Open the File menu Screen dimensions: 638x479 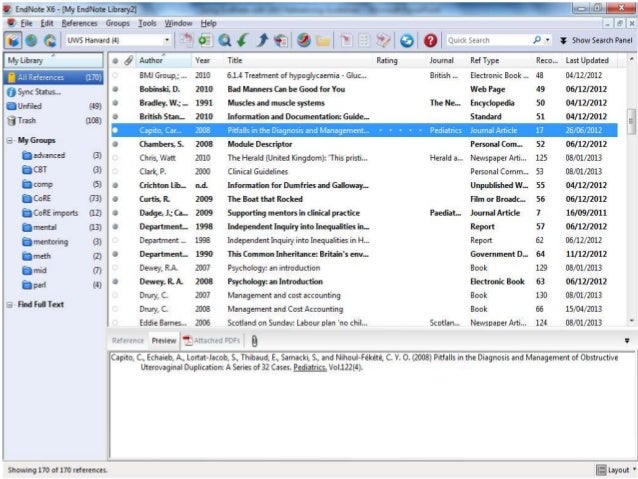pos(26,23)
